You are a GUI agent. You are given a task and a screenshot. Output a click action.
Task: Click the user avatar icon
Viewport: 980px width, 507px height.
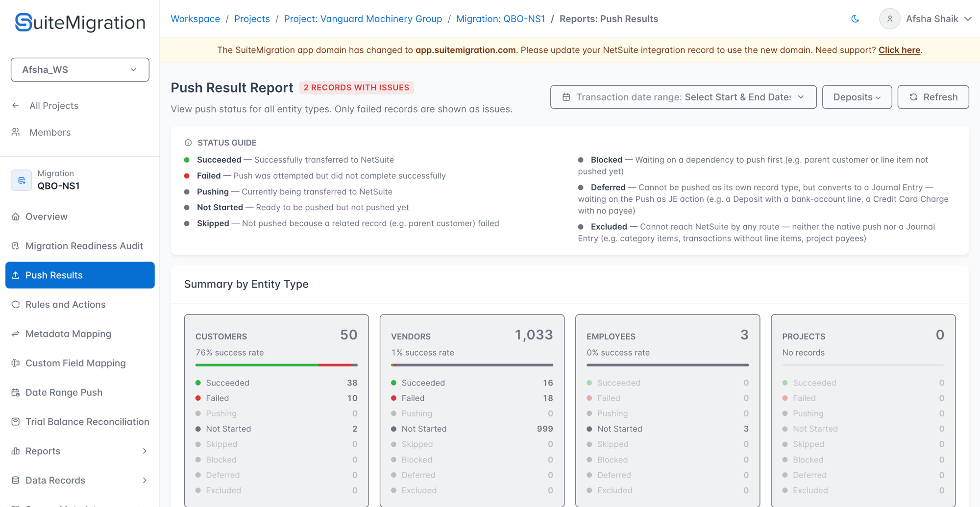click(x=889, y=19)
